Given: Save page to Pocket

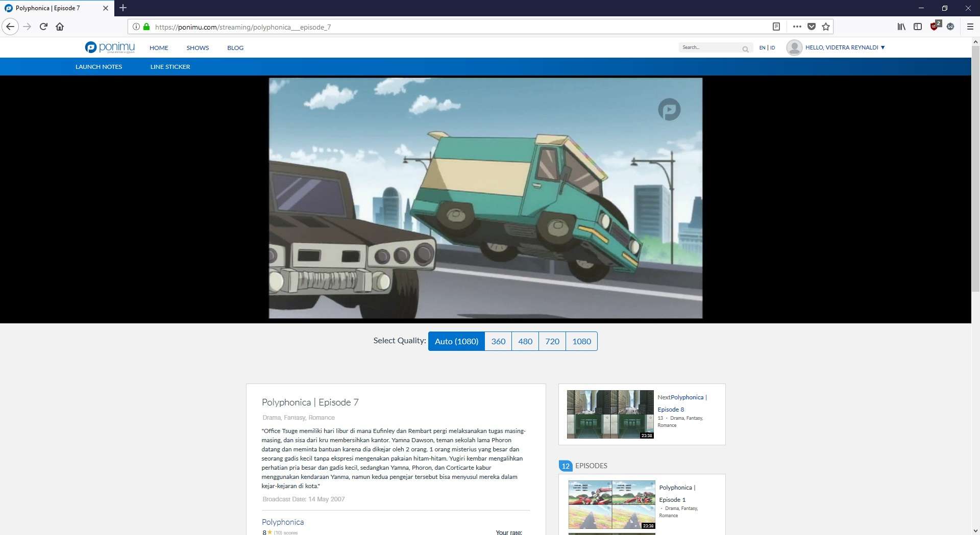Looking at the screenshot, I should click(812, 27).
